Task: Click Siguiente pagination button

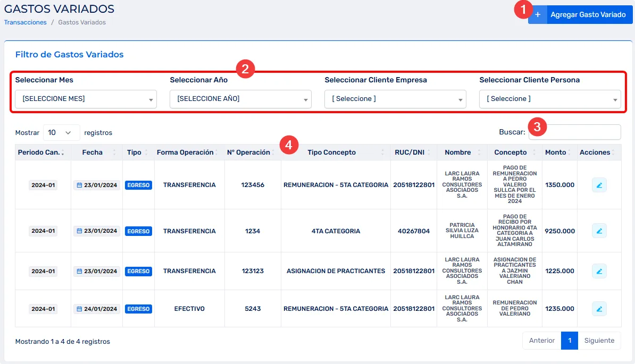Action: tap(599, 341)
